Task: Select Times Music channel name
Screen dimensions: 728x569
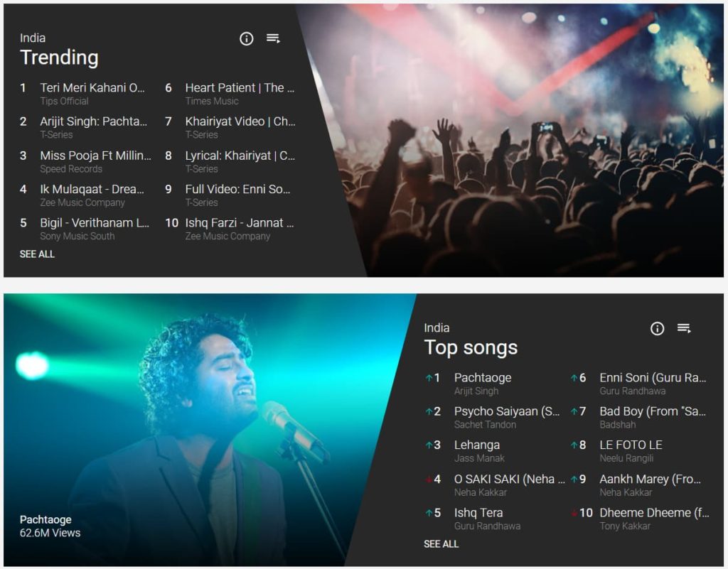Action: click(x=212, y=101)
